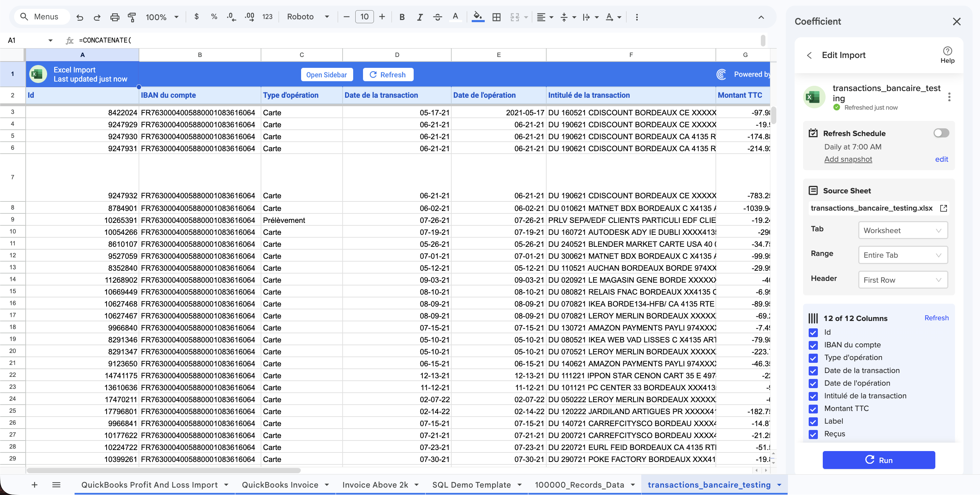
Task: Toggle bold formatting
Action: (402, 17)
